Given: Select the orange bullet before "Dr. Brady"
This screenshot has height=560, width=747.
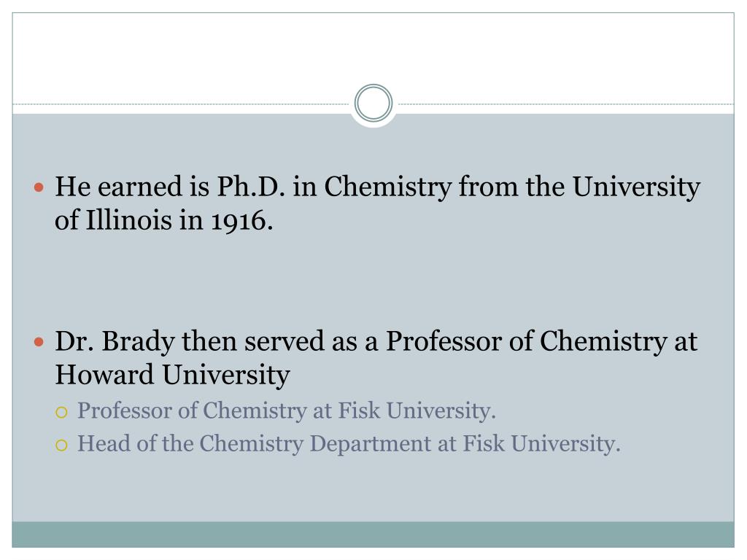Looking at the screenshot, I should pos(39,341).
